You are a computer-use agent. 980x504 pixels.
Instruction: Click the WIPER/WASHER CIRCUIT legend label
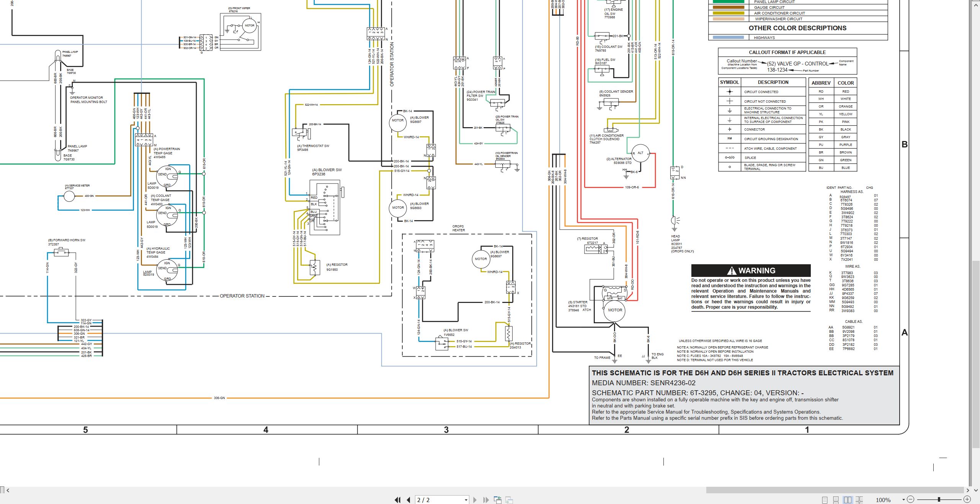[779, 19]
